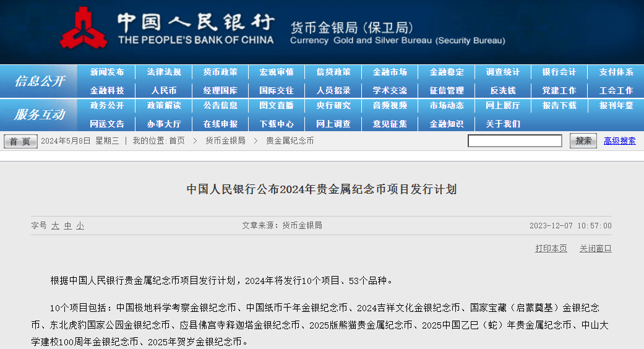Open 政务公开 under 服务互动
Viewport: 644px width, 349px height.
pyautogui.click(x=107, y=106)
